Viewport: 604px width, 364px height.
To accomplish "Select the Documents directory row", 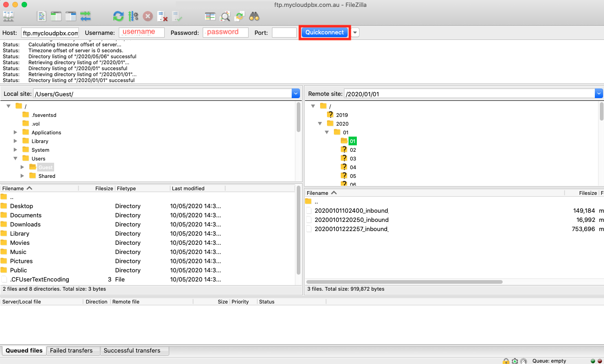I will point(147,215).
